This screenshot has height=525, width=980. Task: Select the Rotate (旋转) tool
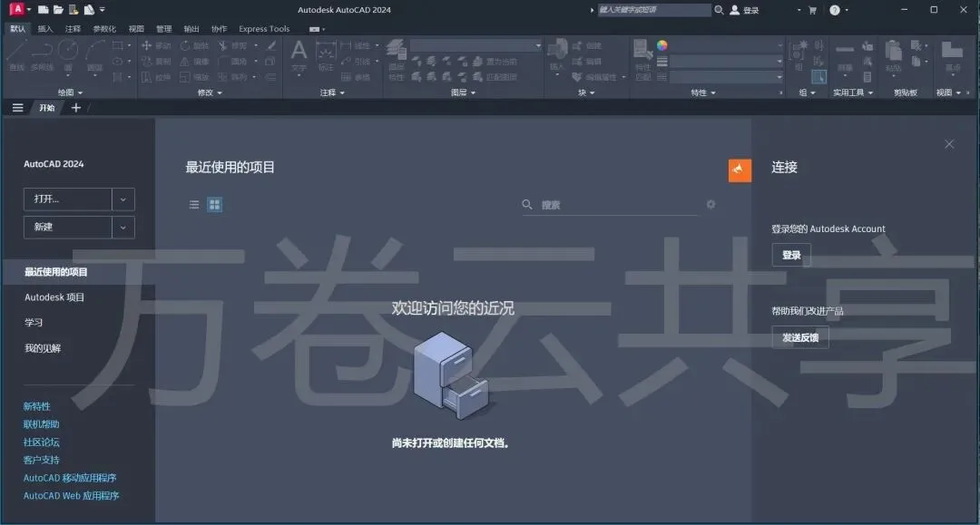(x=194, y=45)
